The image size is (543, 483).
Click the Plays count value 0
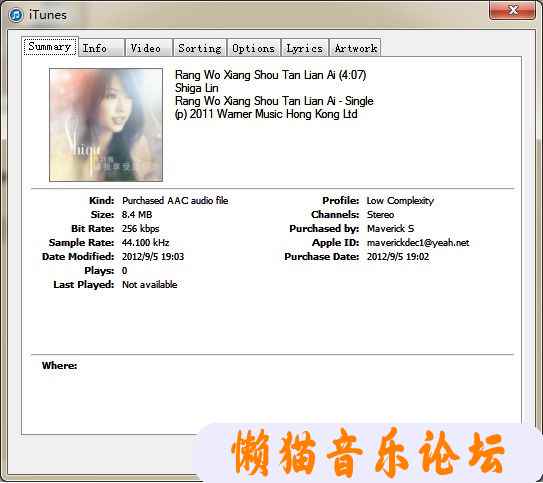point(124,271)
